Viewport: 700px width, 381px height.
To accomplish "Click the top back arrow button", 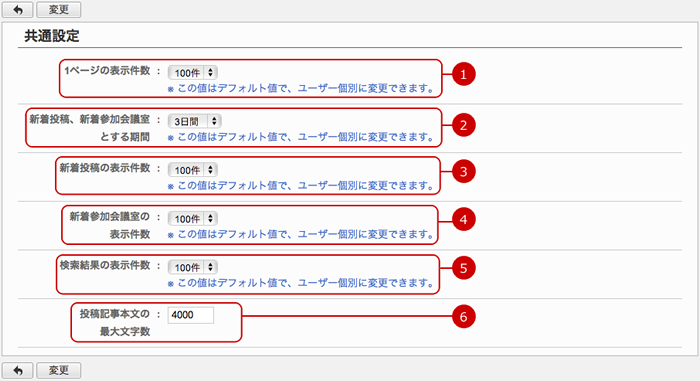I will click(x=17, y=9).
